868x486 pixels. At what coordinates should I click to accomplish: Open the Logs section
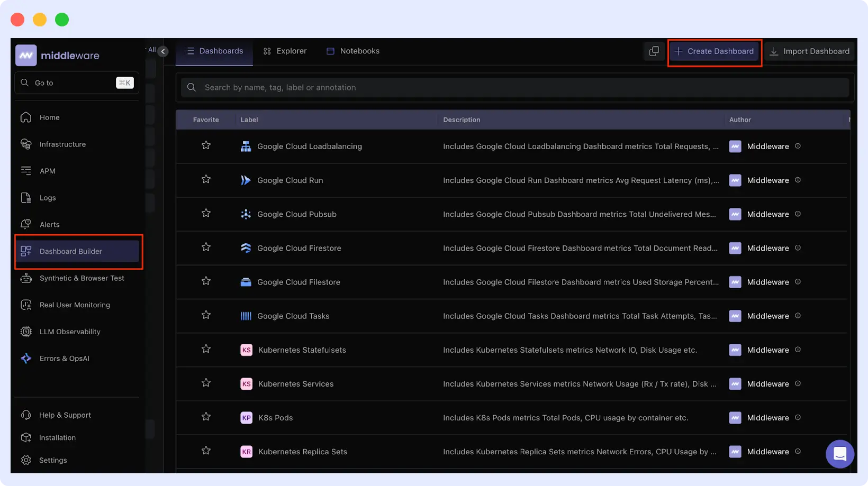[47, 197]
